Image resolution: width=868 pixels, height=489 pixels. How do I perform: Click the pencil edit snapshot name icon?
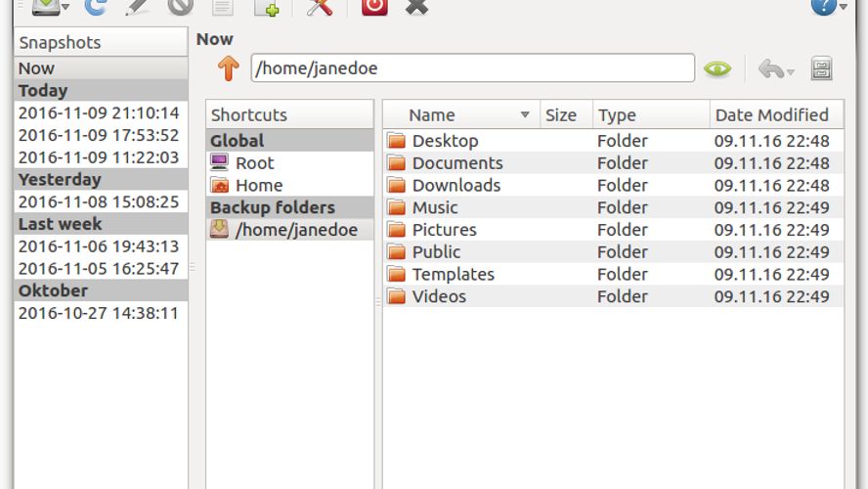tap(137, 7)
